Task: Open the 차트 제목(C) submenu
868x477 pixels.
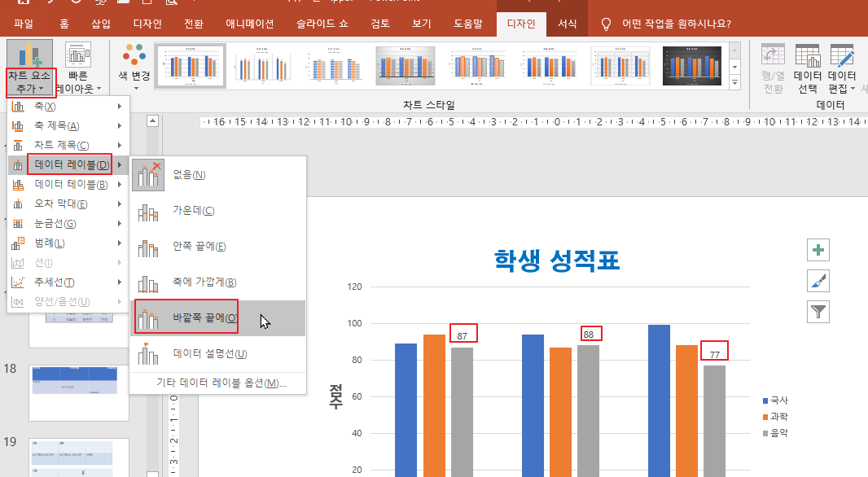Action: [x=68, y=145]
